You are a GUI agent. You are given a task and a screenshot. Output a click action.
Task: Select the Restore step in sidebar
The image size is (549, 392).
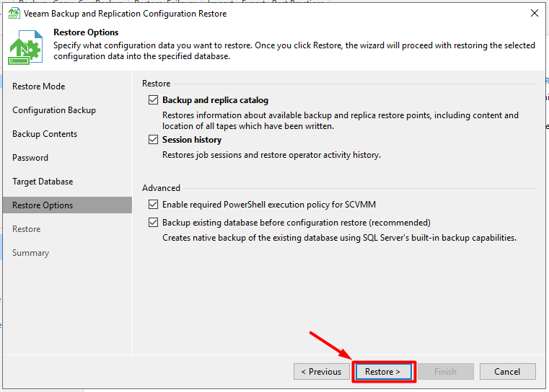[x=26, y=229]
